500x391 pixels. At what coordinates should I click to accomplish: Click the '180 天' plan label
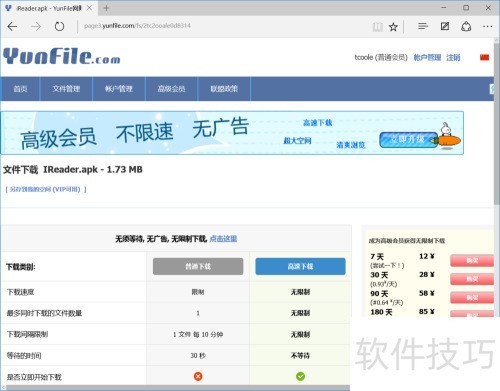pos(381,312)
